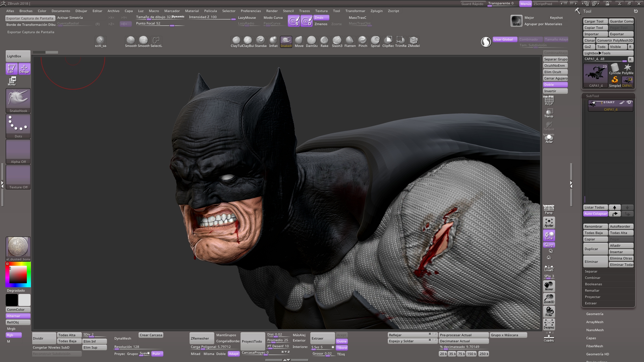644x362 pixels.
Task: Toggle the Rgb channel button
Action: (13, 335)
